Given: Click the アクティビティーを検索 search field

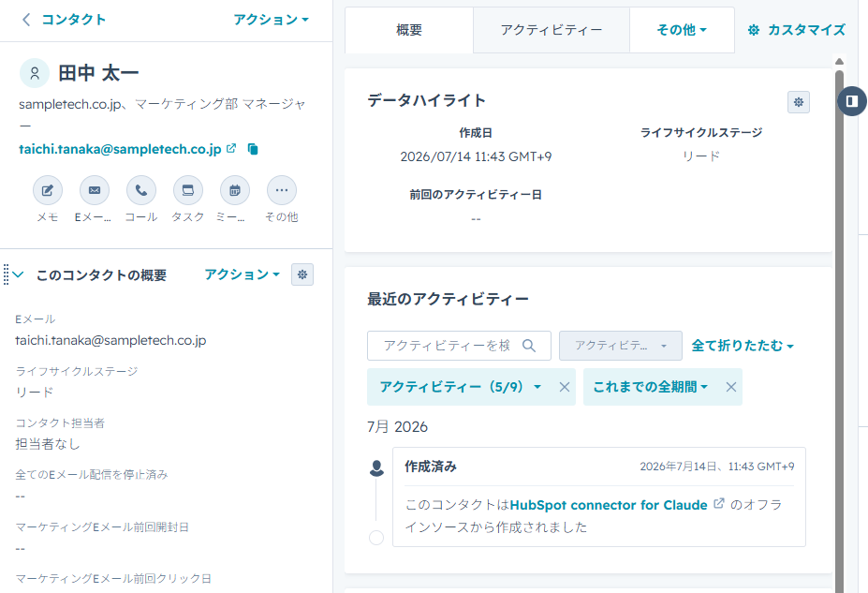Looking at the screenshot, I should [x=459, y=346].
